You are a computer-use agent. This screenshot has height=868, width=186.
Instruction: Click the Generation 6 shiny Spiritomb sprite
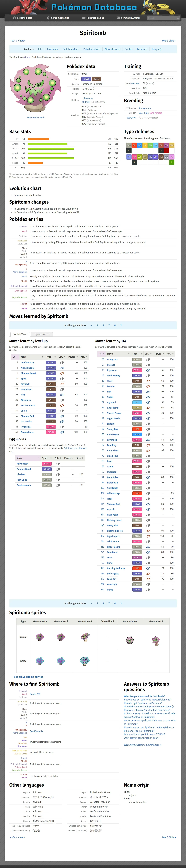85,661
